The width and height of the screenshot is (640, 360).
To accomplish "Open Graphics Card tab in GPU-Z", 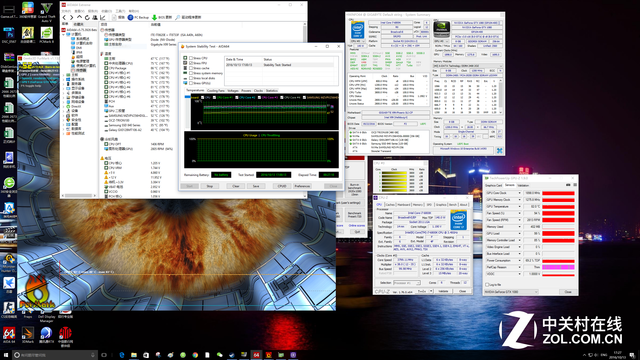I will click(493, 185).
